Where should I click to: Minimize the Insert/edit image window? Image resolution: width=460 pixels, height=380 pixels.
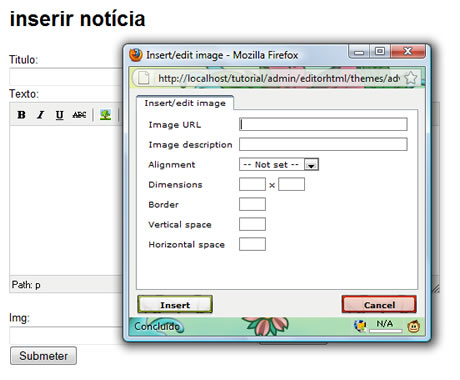click(x=359, y=52)
